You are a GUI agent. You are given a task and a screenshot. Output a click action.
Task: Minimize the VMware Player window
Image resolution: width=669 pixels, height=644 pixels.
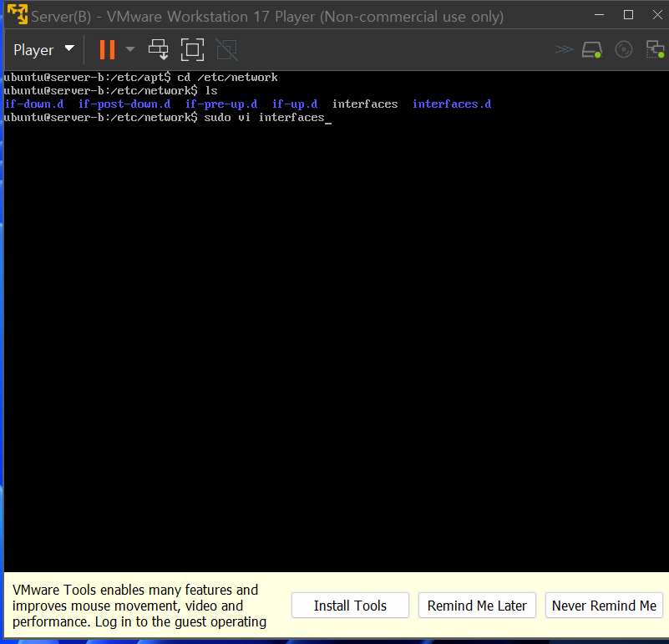(x=599, y=15)
